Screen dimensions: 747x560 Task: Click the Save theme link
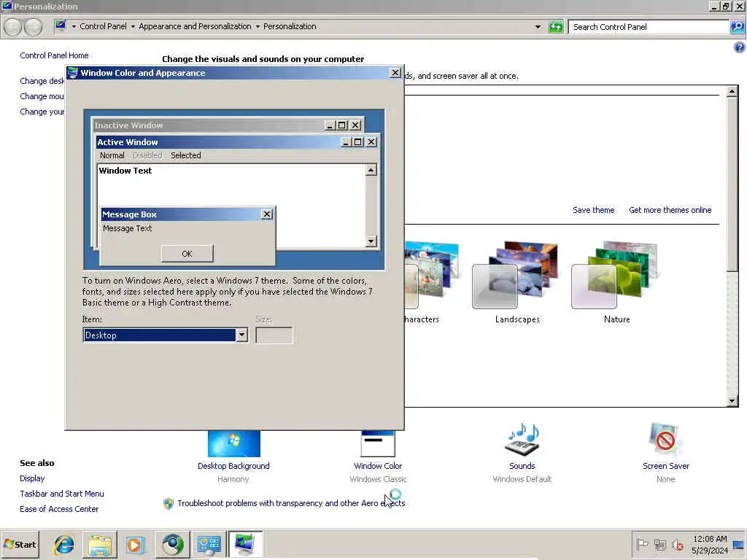click(x=594, y=210)
